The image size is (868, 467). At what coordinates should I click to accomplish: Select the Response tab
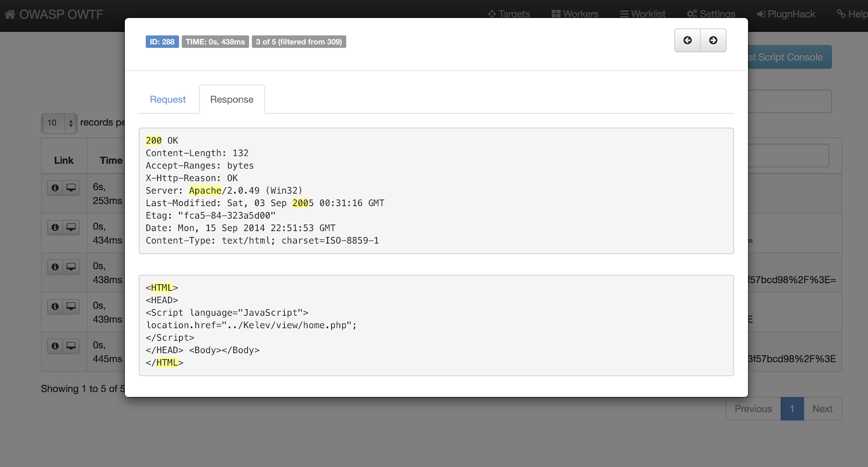pyautogui.click(x=232, y=99)
